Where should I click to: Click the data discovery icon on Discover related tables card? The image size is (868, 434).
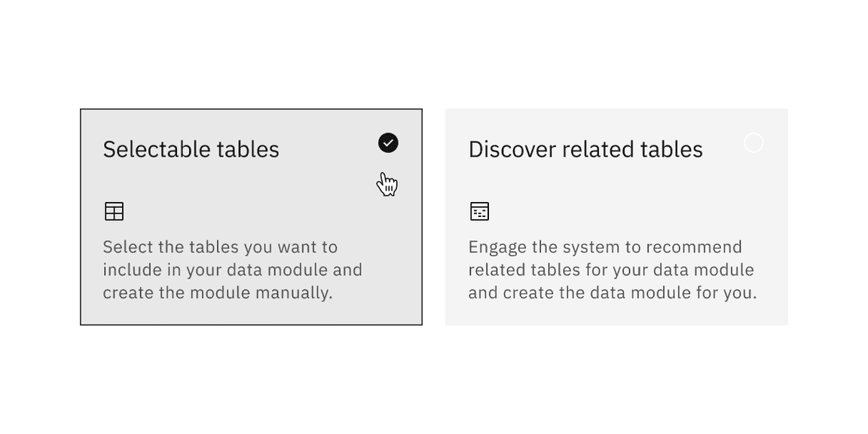pos(479,211)
